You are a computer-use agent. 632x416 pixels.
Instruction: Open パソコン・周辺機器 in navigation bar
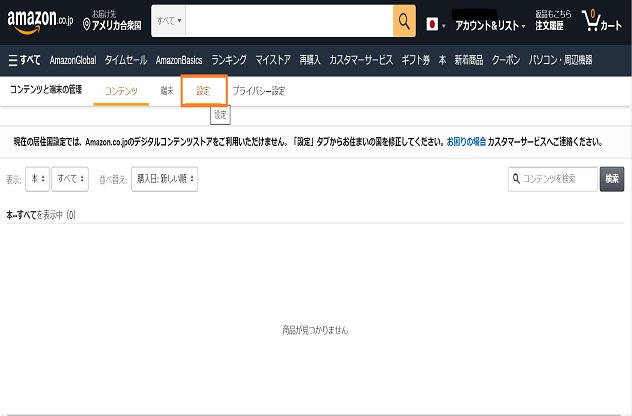[560, 60]
